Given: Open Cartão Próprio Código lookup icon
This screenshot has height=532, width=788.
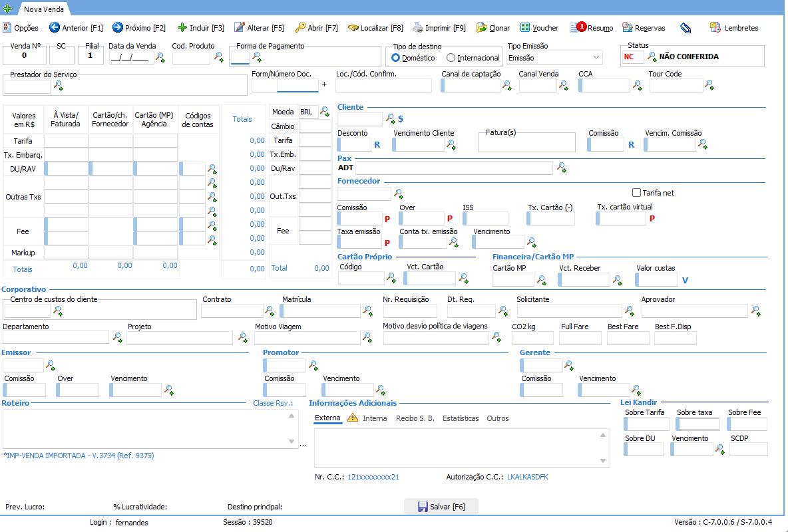Looking at the screenshot, I should point(391,277).
